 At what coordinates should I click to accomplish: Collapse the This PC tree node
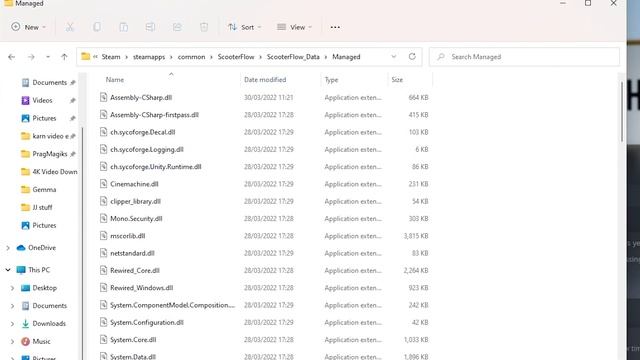coord(8,270)
